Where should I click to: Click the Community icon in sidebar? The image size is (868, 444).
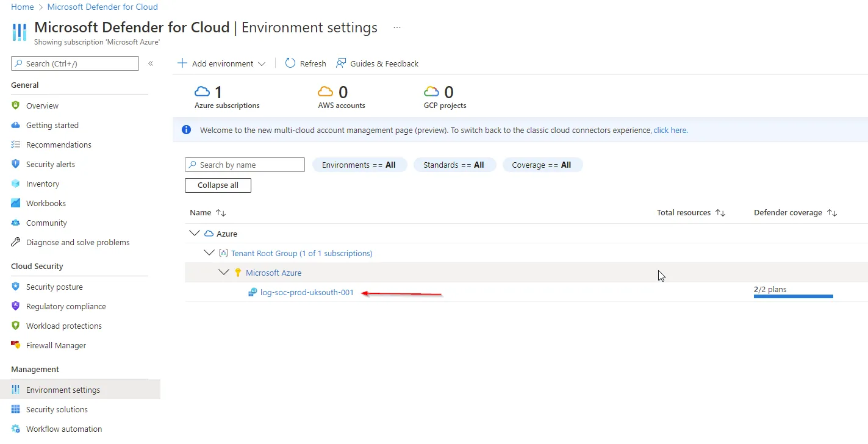[x=16, y=223]
